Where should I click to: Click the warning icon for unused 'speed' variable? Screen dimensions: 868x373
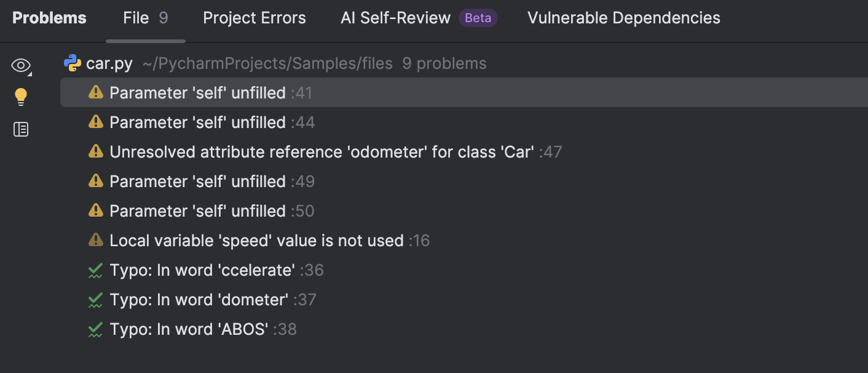tap(97, 240)
